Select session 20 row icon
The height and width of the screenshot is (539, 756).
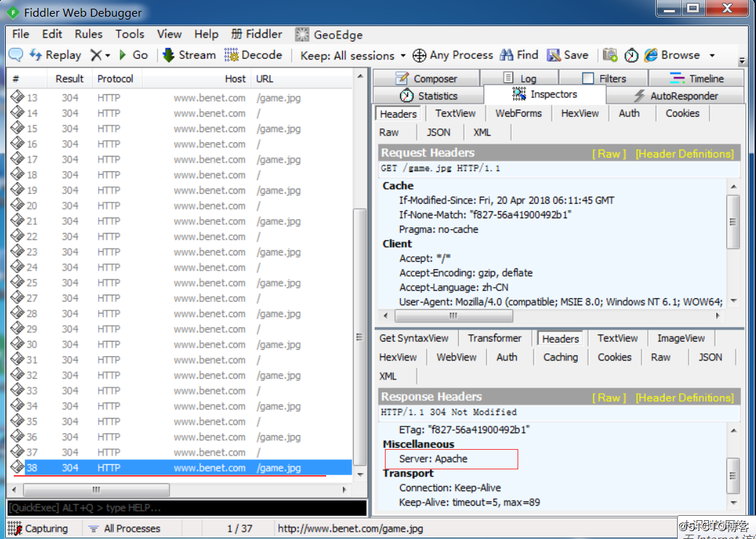pyautogui.click(x=17, y=205)
